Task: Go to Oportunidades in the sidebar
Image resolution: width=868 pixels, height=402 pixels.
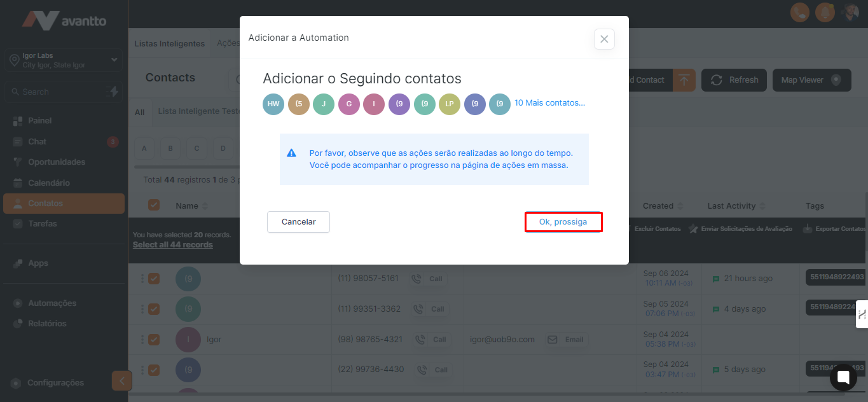Action: pos(57,162)
